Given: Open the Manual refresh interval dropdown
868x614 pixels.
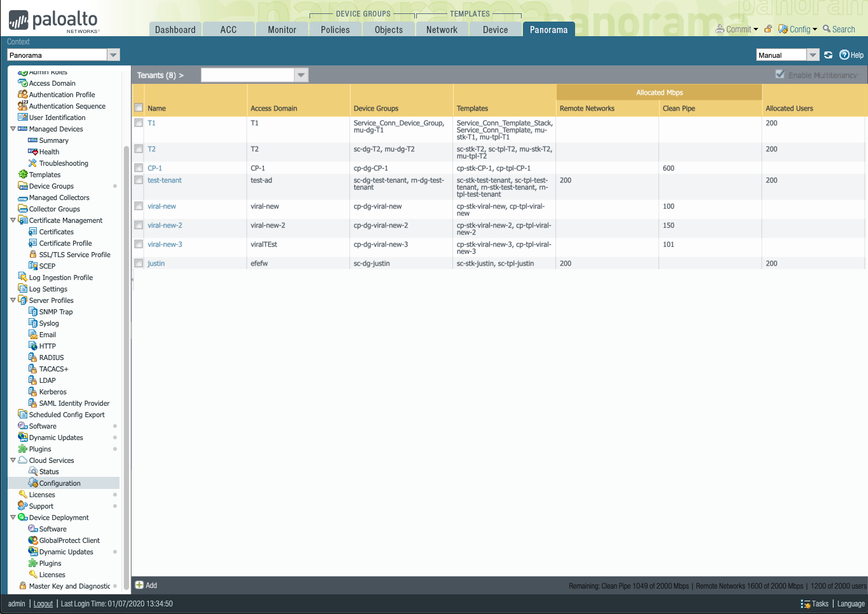Looking at the screenshot, I should point(813,55).
